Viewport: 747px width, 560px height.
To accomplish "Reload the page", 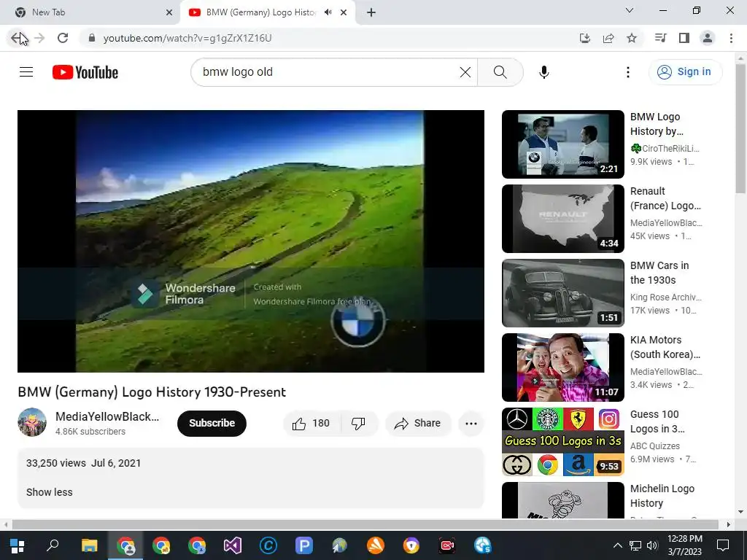I will [x=63, y=38].
